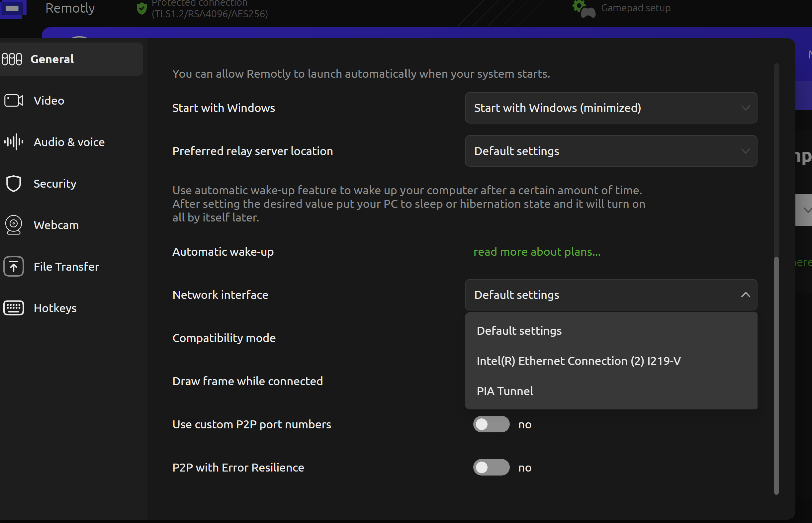
Task: Expand Preferred relay server location dropdown
Action: (611, 151)
